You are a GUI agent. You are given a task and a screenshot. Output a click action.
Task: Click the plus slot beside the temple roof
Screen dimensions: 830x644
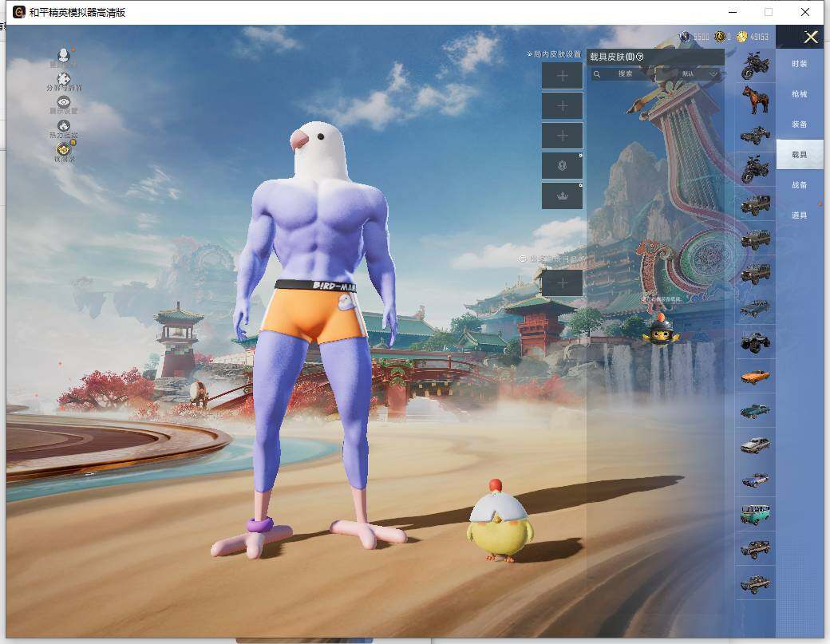pos(562,283)
